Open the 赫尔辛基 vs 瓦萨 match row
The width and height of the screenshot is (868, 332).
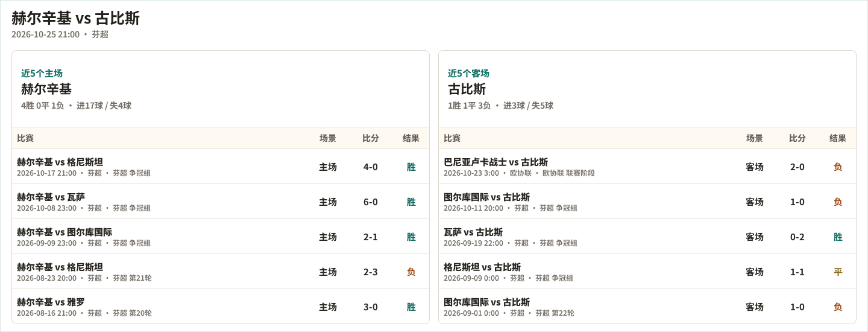coord(221,202)
